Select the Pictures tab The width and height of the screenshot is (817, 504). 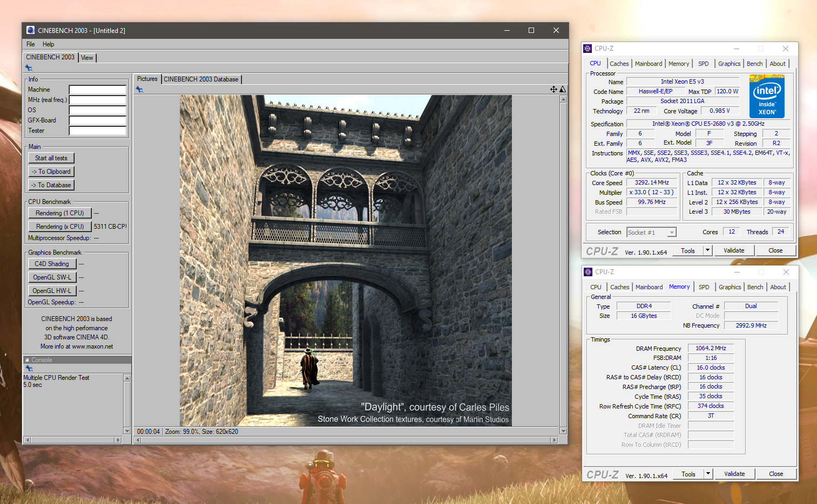(147, 79)
